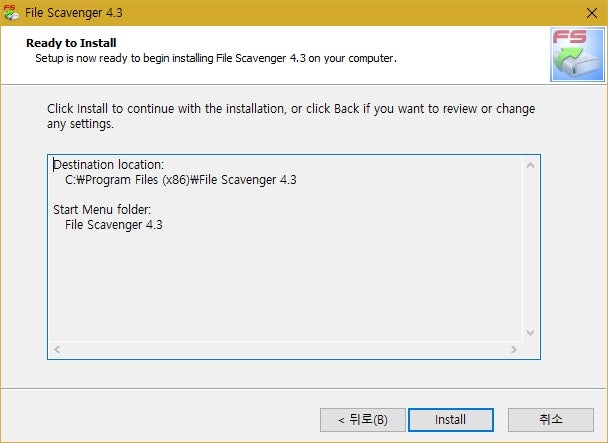Image resolution: width=608 pixels, height=443 pixels.
Task: Click the Destination location line in summary
Action: tap(109, 165)
